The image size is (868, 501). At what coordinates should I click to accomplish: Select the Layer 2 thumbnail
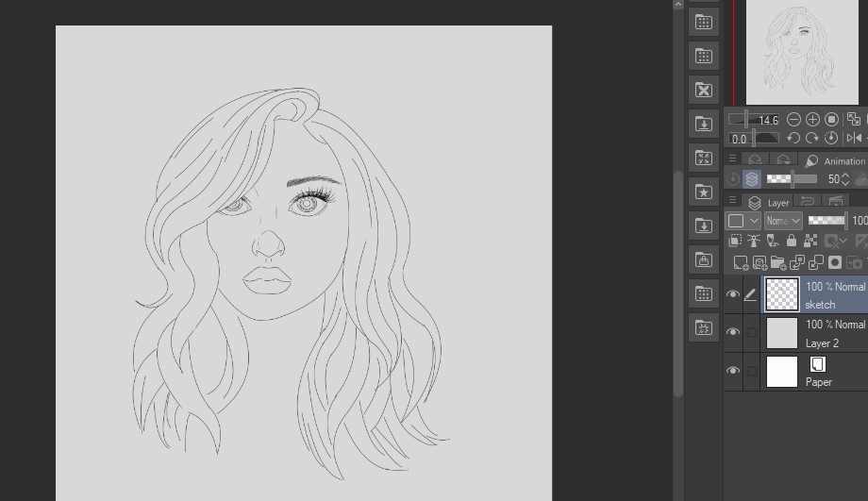781,333
